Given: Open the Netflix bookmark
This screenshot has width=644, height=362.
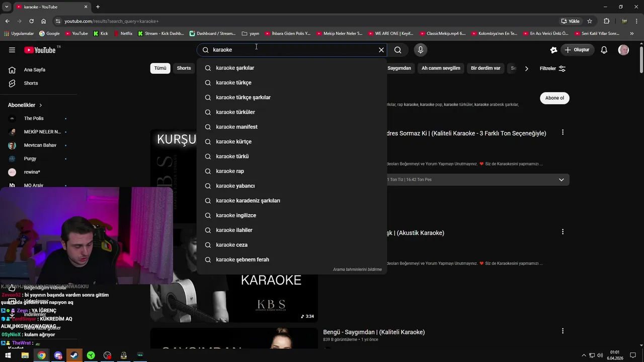Looking at the screenshot, I should pos(123,34).
